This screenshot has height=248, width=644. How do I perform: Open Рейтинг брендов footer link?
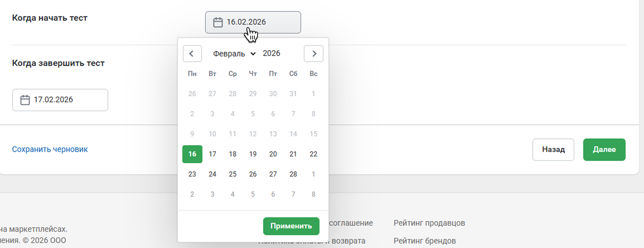pyautogui.click(x=424, y=241)
